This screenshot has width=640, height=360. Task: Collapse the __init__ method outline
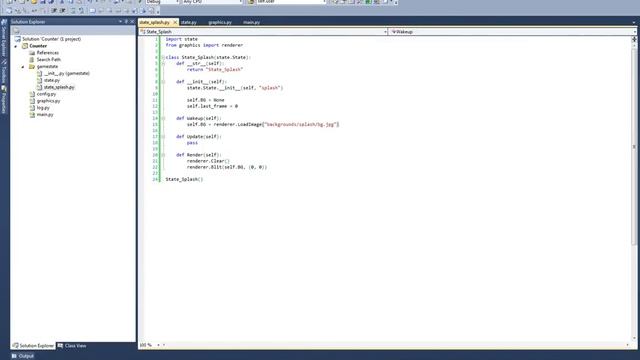[x=163, y=82]
